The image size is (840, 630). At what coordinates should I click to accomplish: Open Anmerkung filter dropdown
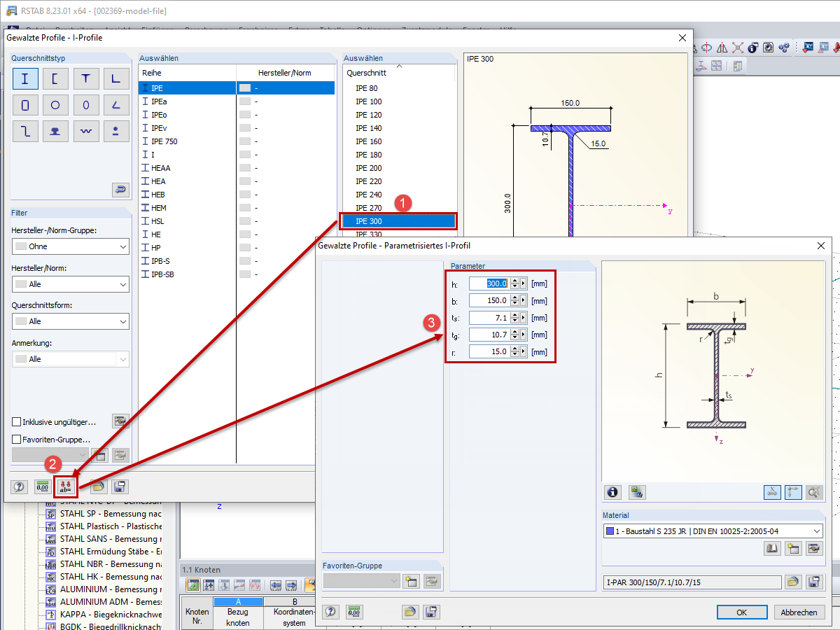(70, 359)
